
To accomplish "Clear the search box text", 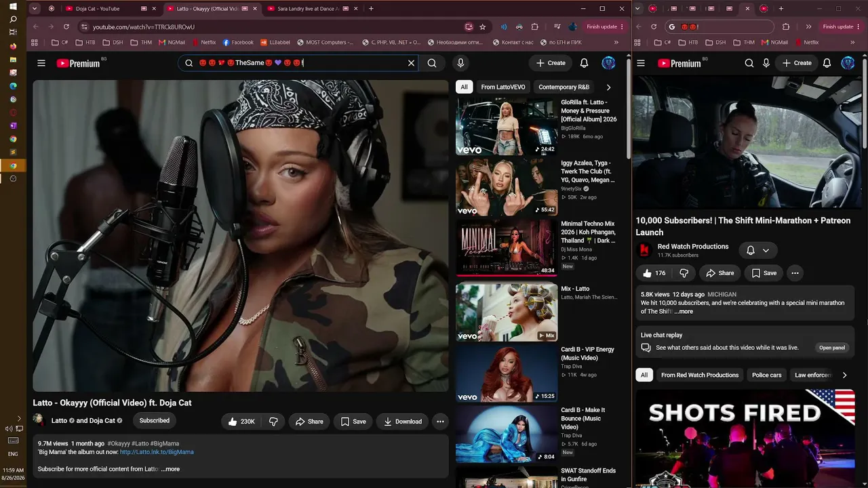I will pyautogui.click(x=411, y=63).
